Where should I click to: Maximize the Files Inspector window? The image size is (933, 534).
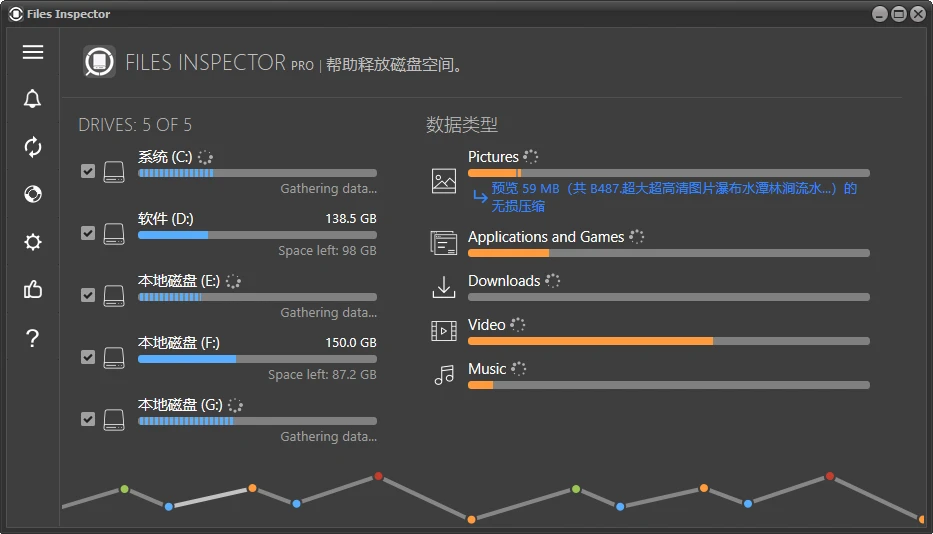[899, 14]
